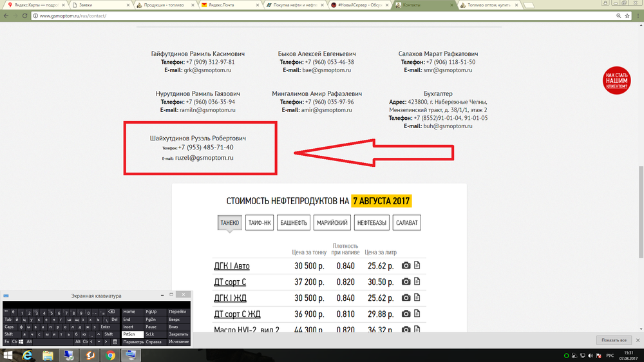This screenshot has height=362, width=644.
Task: Click the 'Показать все' downloads button
Action: (x=614, y=339)
